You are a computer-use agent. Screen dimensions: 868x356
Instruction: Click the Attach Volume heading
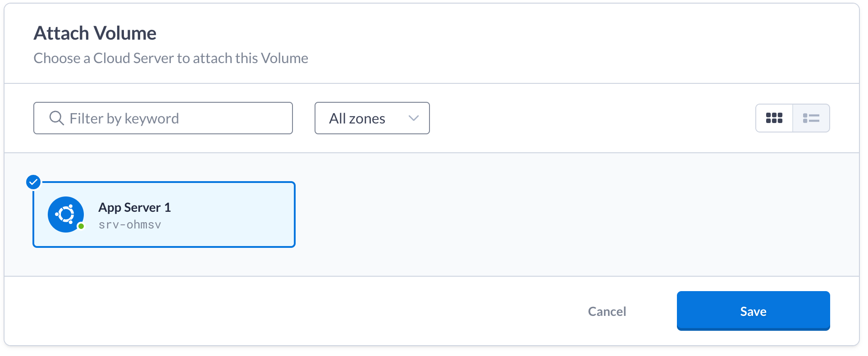click(95, 33)
